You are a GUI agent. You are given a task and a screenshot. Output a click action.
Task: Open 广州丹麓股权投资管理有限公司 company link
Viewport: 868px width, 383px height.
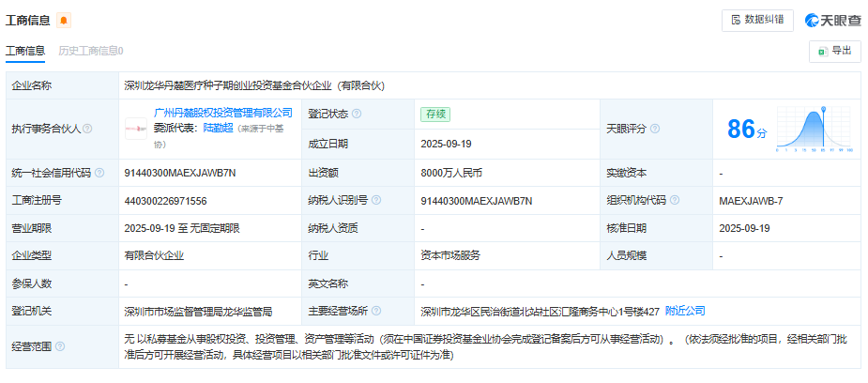coord(223,113)
